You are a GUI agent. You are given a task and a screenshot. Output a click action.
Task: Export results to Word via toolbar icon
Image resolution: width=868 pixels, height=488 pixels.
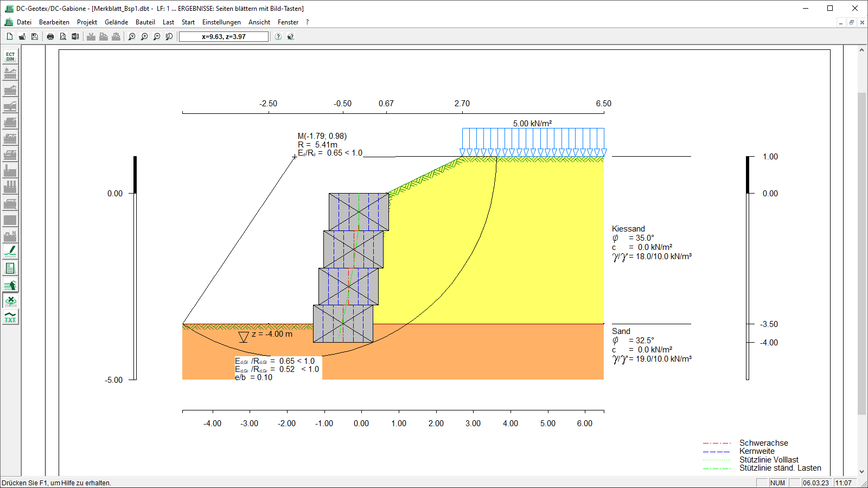75,37
